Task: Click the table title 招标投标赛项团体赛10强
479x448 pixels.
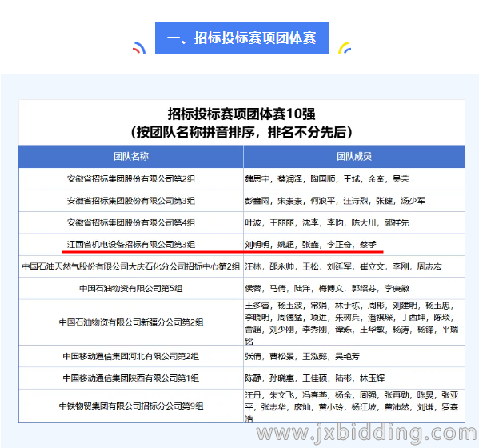Action: [241, 114]
